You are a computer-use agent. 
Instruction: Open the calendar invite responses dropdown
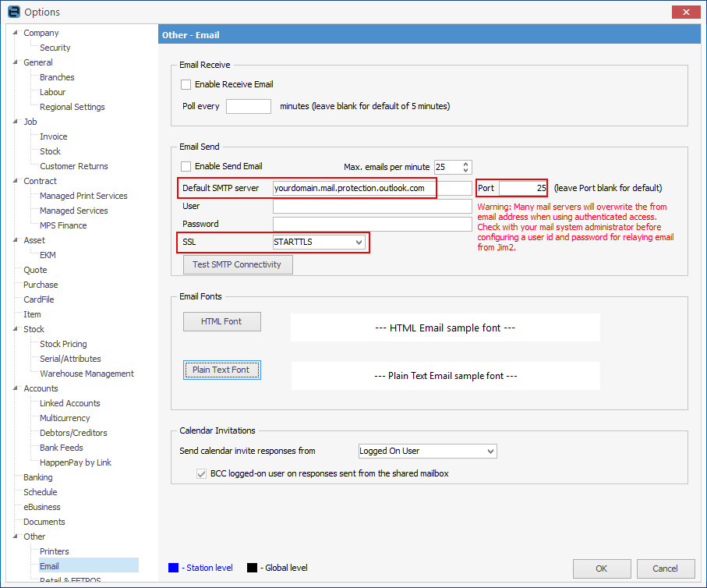[427, 452]
